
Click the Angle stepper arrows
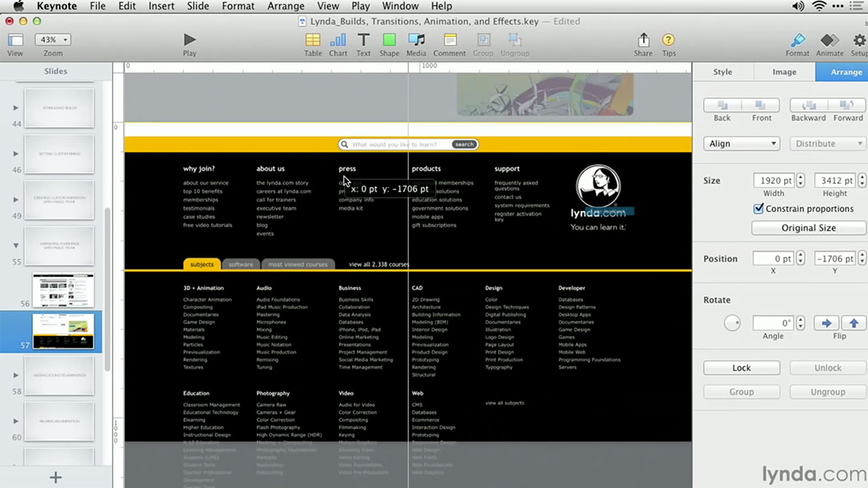tap(800, 323)
